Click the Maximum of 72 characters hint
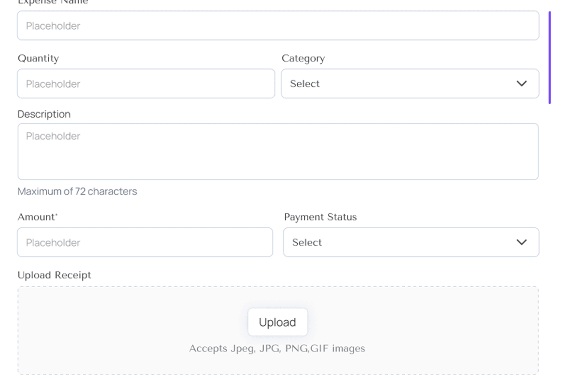 77,191
